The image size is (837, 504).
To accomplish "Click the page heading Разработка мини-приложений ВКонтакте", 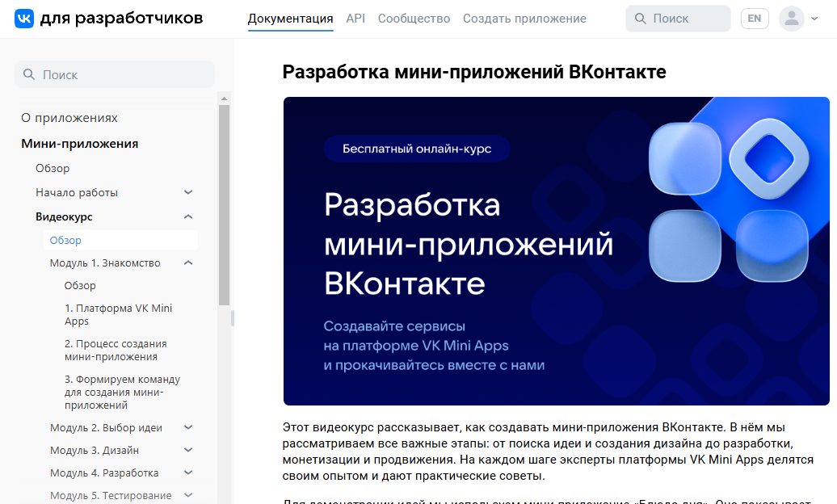I will 474,72.
